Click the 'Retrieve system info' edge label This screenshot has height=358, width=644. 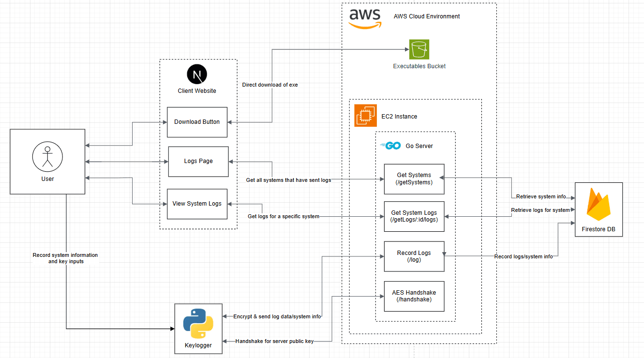540,196
